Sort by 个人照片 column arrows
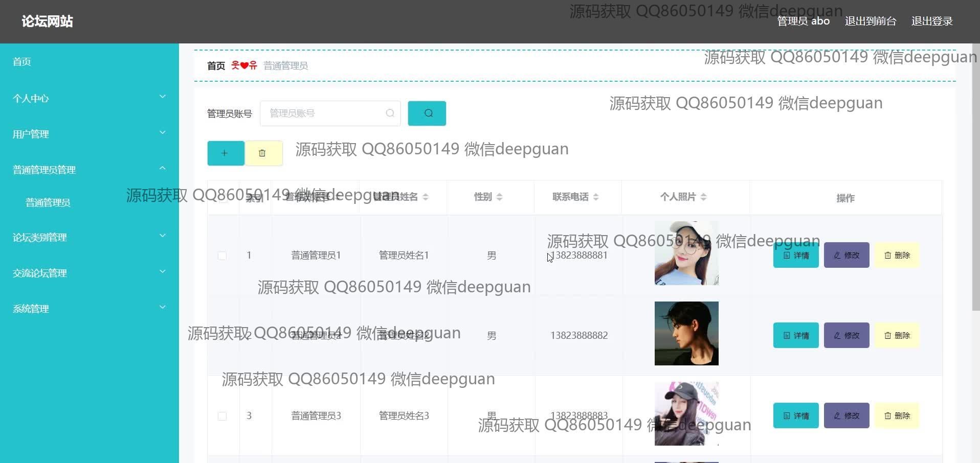The image size is (980, 463). click(x=703, y=197)
